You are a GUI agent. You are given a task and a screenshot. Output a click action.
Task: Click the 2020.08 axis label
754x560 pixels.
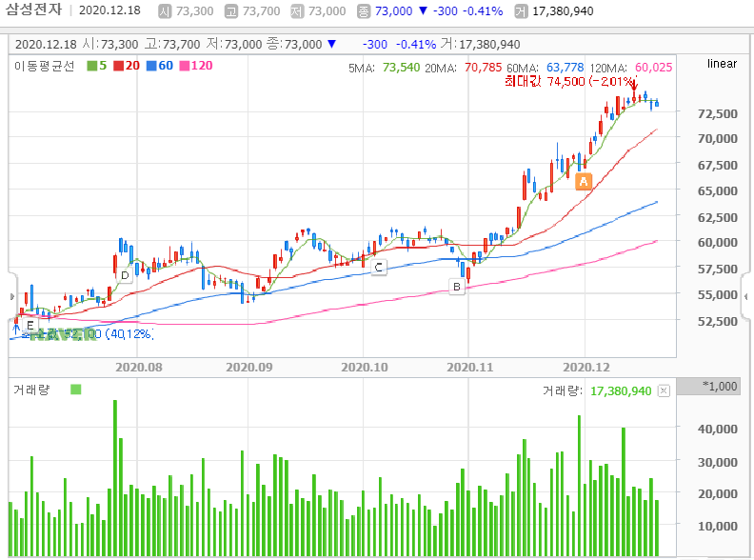point(138,367)
